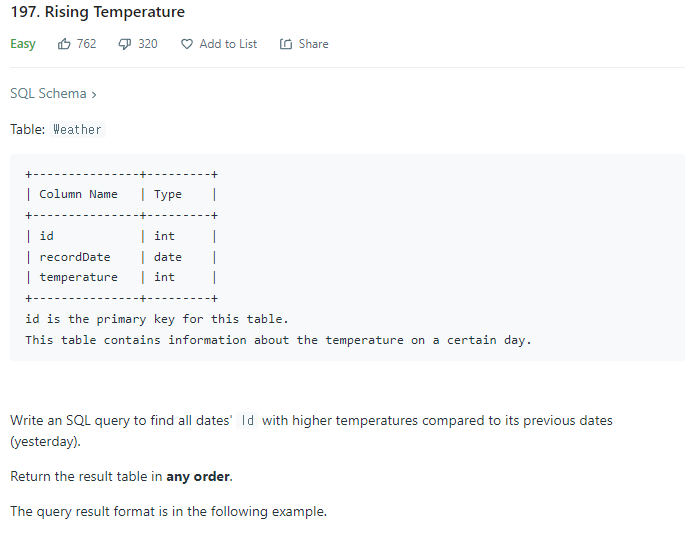Click the thumbs-up like icon

click(65, 44)
